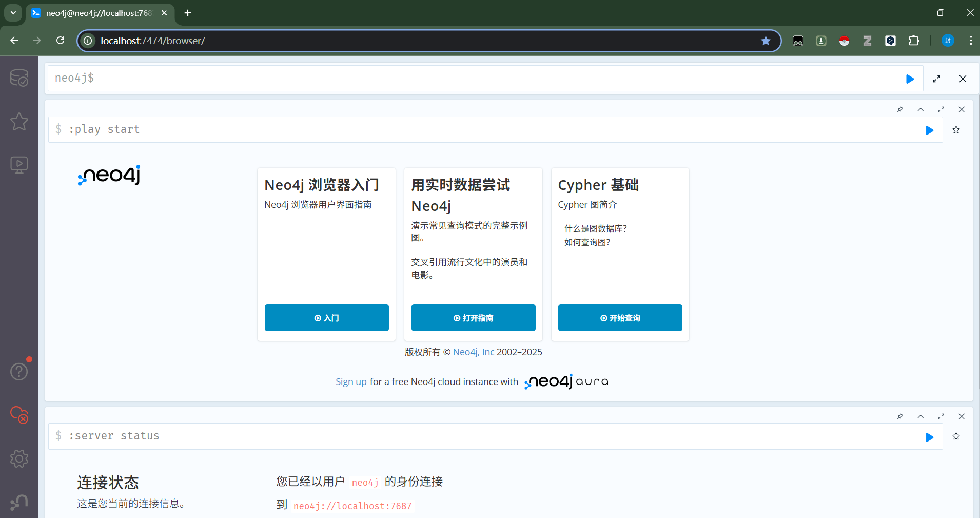This screenshot has width=980, height=518.
Task: Open the Settings gear sidebar icon
Action: point(19,458)
